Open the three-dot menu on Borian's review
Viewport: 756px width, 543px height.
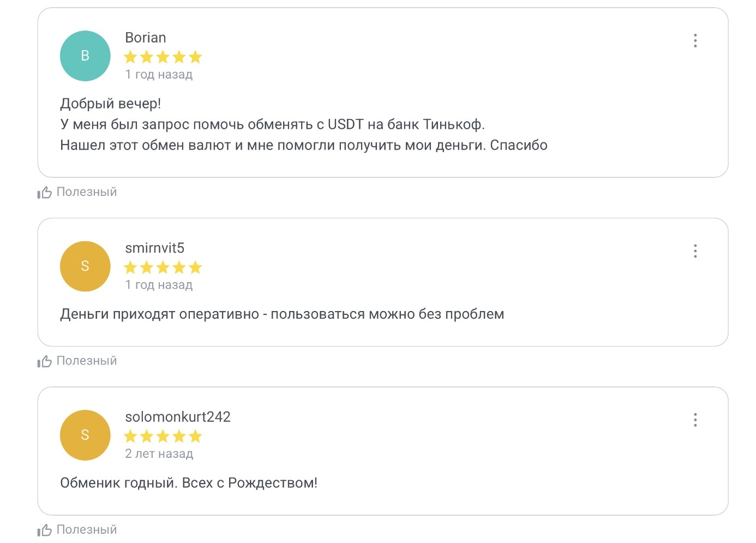695,40
